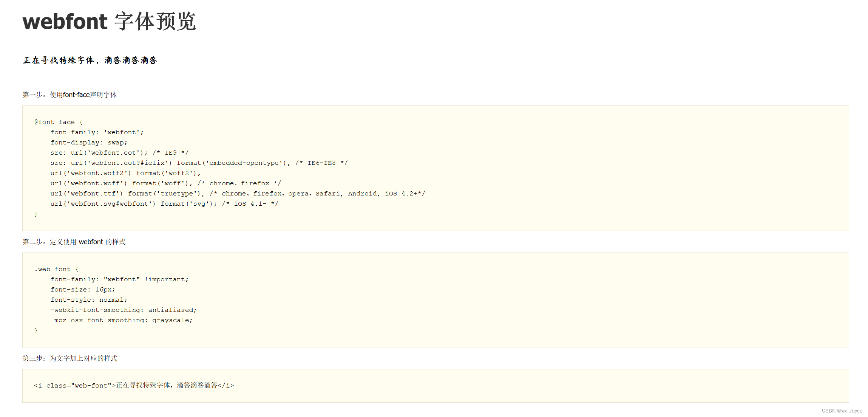Click the webfont.svg#webfont code line
868x417 pixels.
164,204
